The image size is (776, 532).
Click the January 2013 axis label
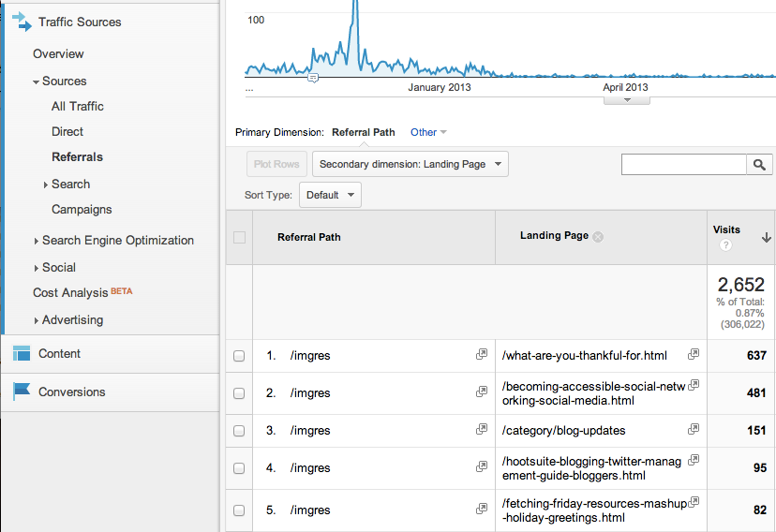440,87
